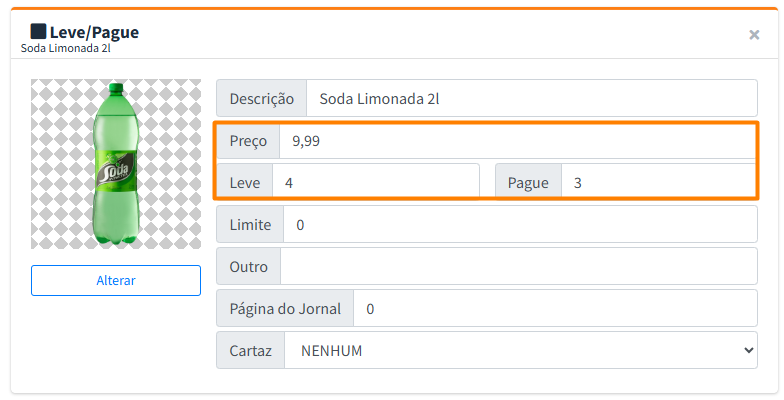Click the Limite input field

pyautogui.click(x=520, y=225)
